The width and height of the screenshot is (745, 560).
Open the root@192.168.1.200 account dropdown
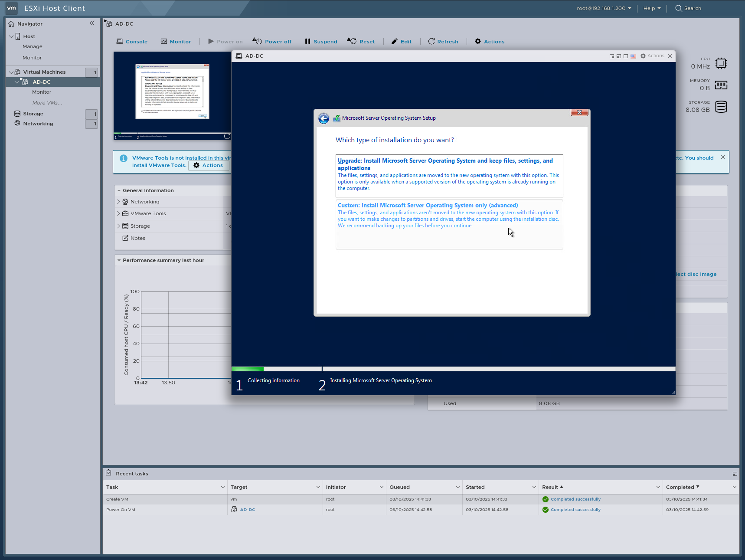[x=604, y=8]
